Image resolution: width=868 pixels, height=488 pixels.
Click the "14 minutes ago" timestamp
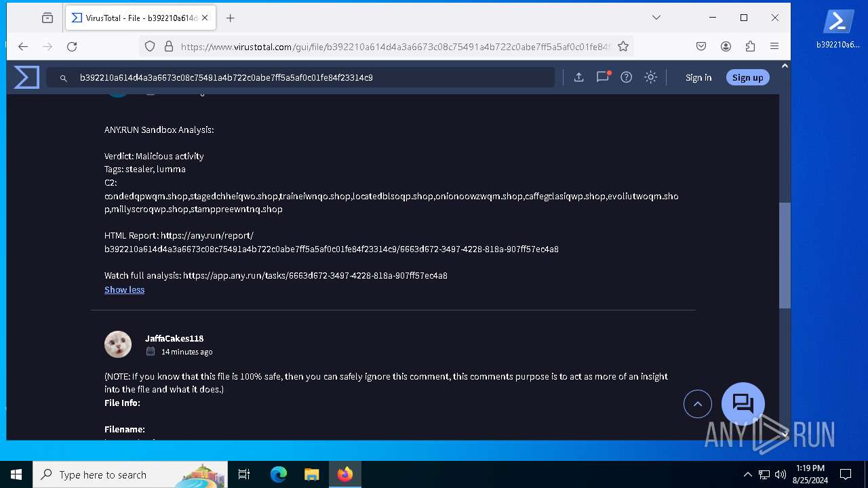[186, 352]
